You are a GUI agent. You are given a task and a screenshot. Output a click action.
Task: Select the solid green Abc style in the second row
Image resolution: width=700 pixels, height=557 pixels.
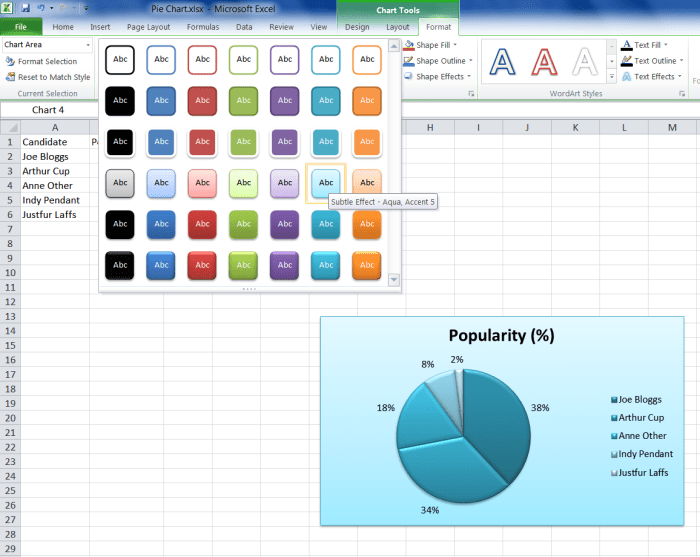tap(244, 101)
